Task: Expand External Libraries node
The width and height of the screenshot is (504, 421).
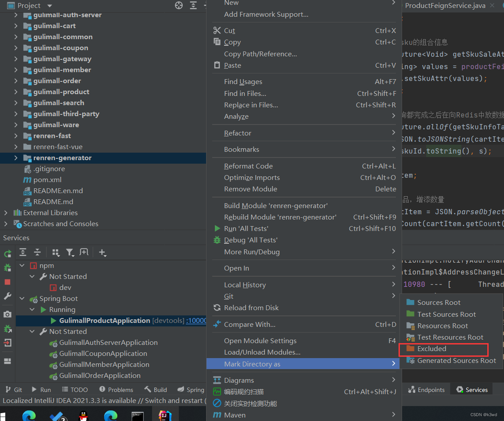Action: (6, 213)
